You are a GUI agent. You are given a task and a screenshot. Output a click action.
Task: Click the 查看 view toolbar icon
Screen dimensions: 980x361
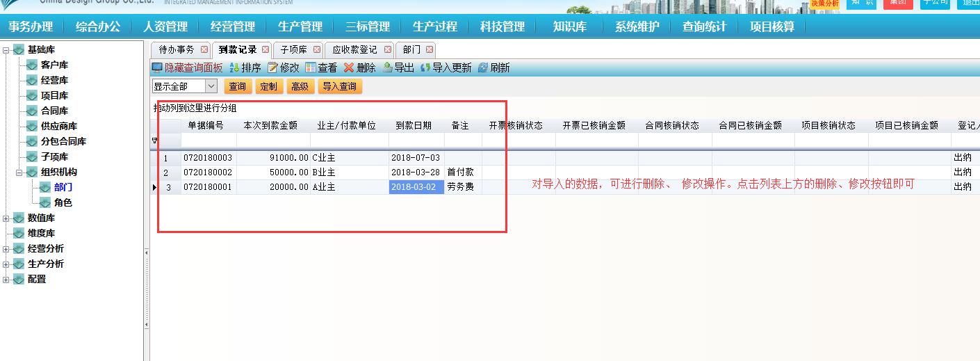click(x=311, y=67)
